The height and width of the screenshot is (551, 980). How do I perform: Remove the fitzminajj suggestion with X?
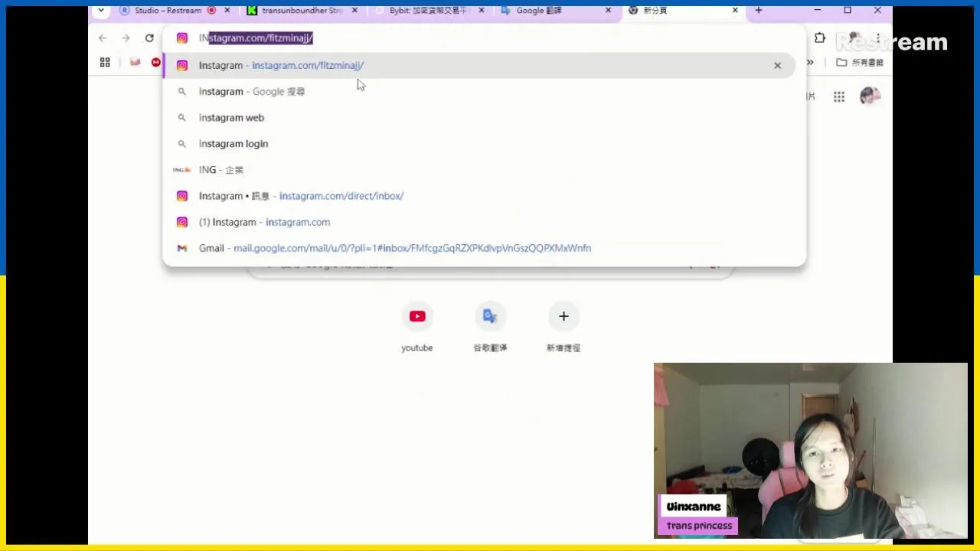777,65
